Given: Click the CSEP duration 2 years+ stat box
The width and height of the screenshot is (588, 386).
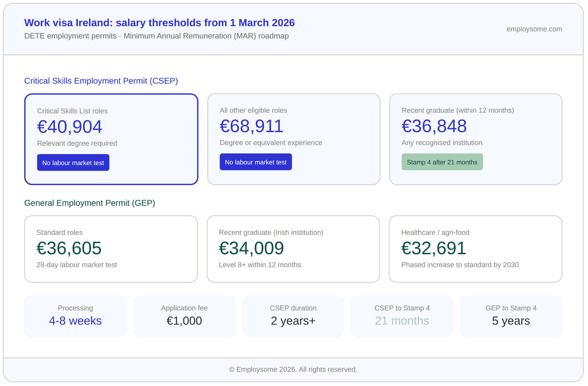Looking at the screenshot, I should (x=293, y=316).
